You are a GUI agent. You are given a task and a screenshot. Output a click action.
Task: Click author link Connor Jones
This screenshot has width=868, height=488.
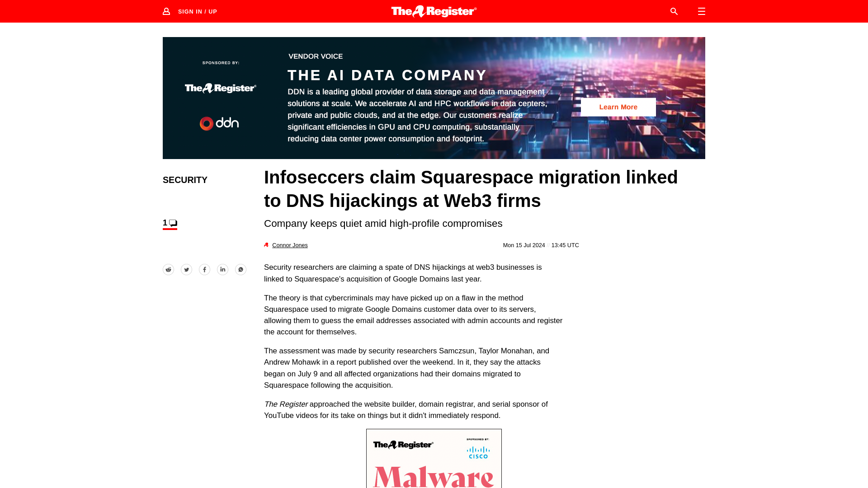pyautogui.click(x=289, y=245)
